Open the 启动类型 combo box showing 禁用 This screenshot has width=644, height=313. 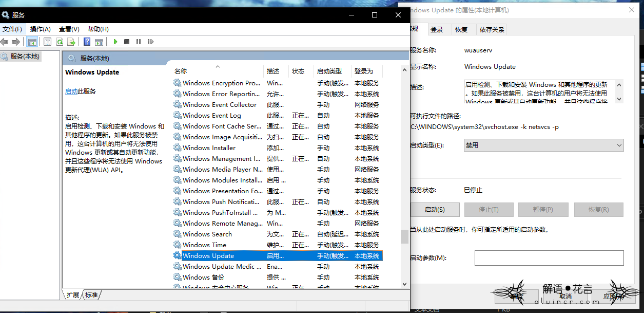point(543,145)
